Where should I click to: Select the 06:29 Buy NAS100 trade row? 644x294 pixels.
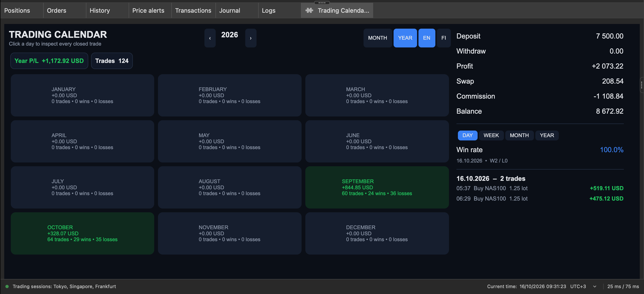click(x=540, y=199)
